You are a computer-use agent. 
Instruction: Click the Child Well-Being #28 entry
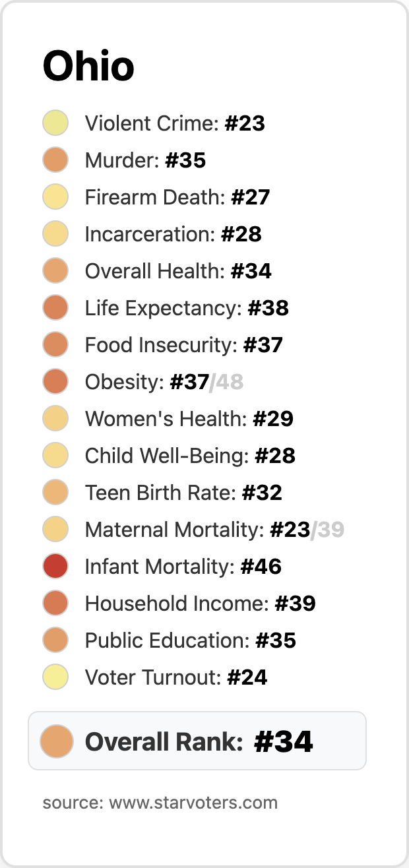tap(190, 456)
